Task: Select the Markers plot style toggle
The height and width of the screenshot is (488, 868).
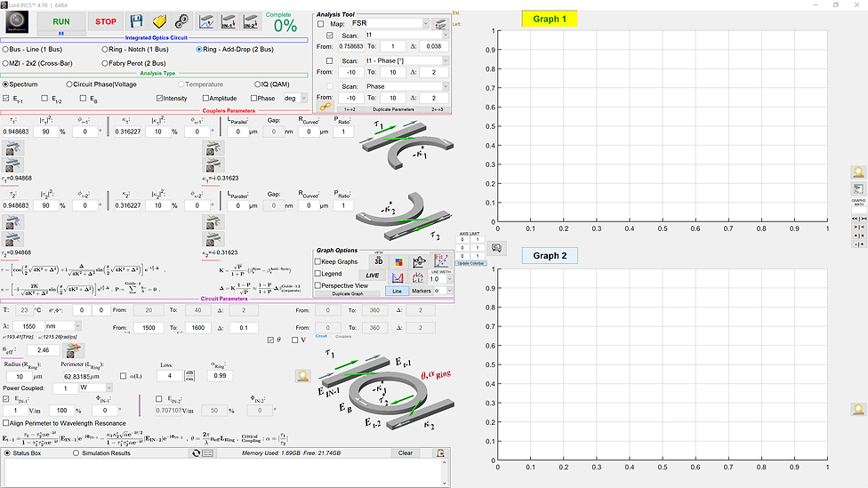Action: click(421, 291)
